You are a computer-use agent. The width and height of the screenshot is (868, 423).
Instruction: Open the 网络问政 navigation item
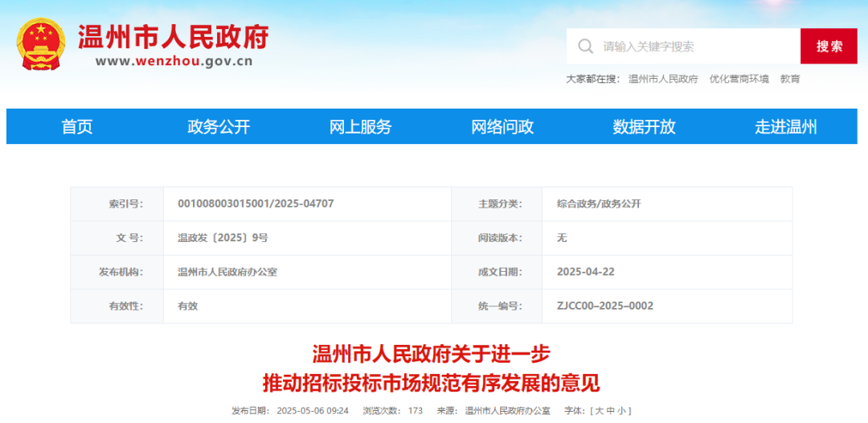click(502, 126)
